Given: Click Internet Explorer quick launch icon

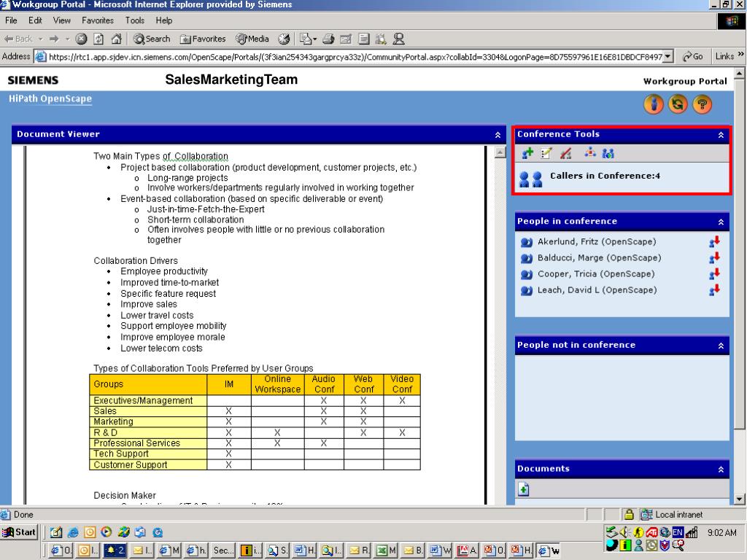Looking at the screenshot, I should coord(73,532).
